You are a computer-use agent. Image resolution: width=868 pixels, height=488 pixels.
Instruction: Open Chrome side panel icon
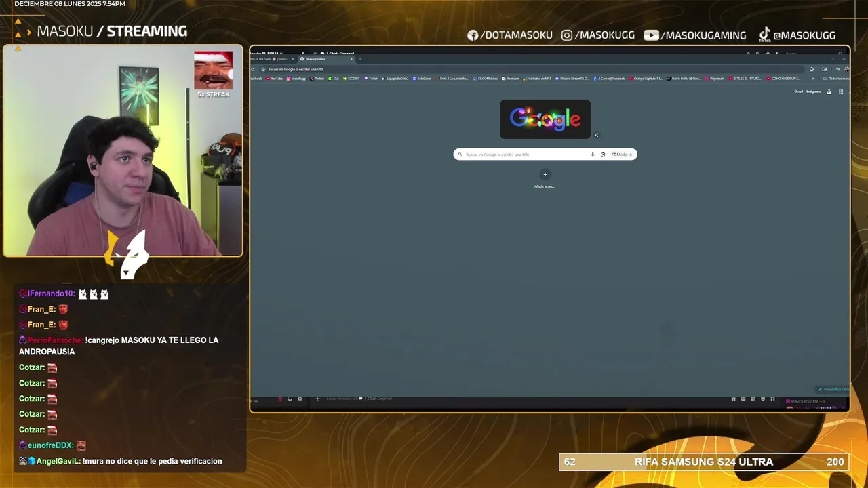point(825,69)
